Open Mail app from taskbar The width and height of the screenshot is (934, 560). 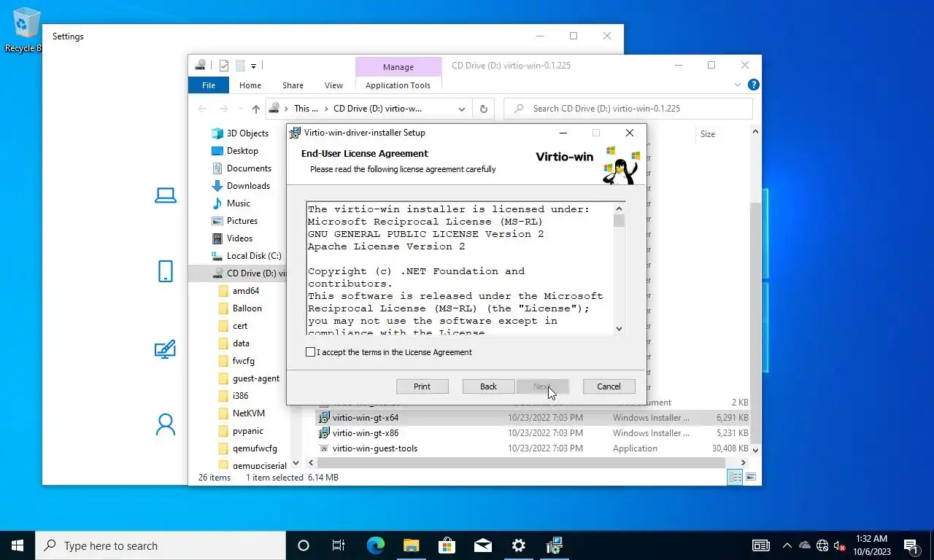pyautogui.click(x=482, y=545)
